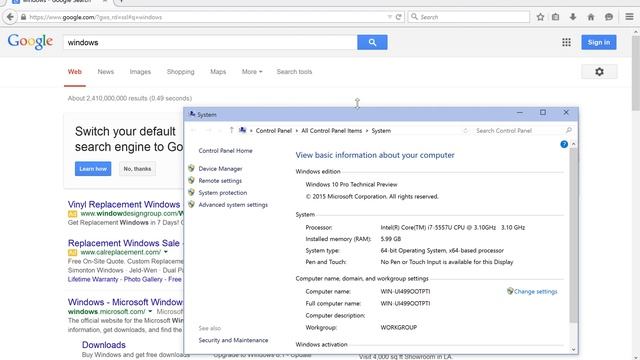Screen dimensions: 640x360
Task: Open Windows - Microsoft Windows result
Action: (x=125, y=302)
